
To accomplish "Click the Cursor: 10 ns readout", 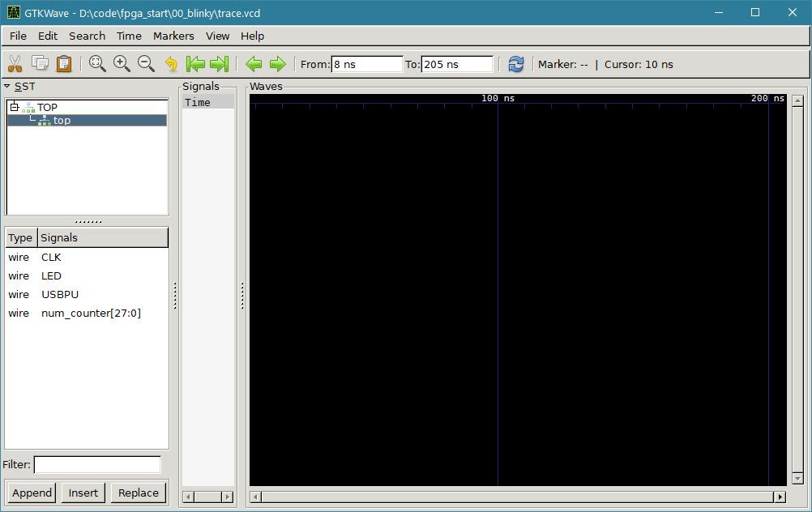I will point(639,64).
